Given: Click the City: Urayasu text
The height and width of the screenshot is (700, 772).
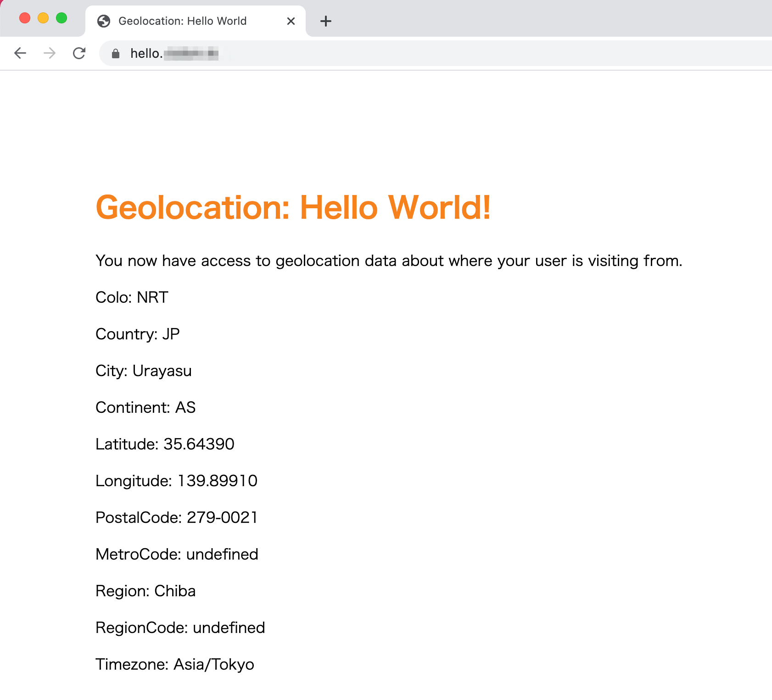Looking at the screenshot, I should pyautogui.click(x=144, y=371).
